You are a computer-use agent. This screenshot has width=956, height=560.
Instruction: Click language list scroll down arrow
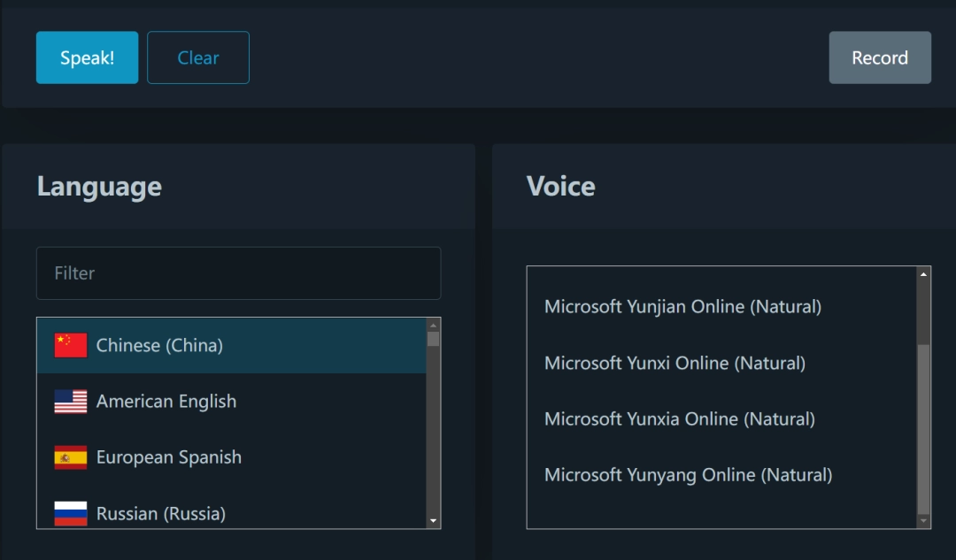point(434,520)
